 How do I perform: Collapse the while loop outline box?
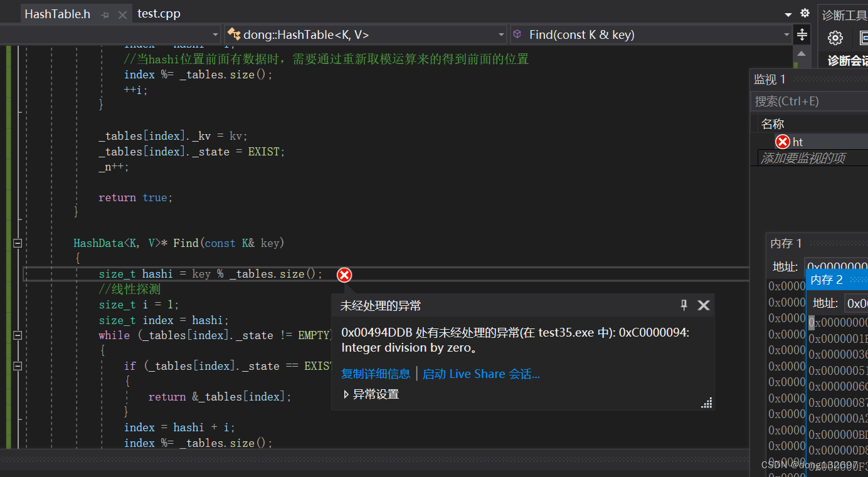18,335
